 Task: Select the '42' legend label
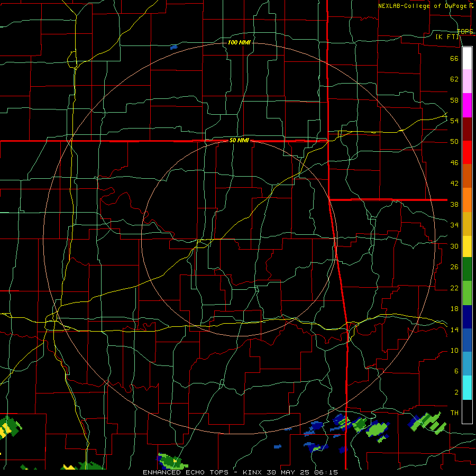pyautogui.click(x=454, y=183)
